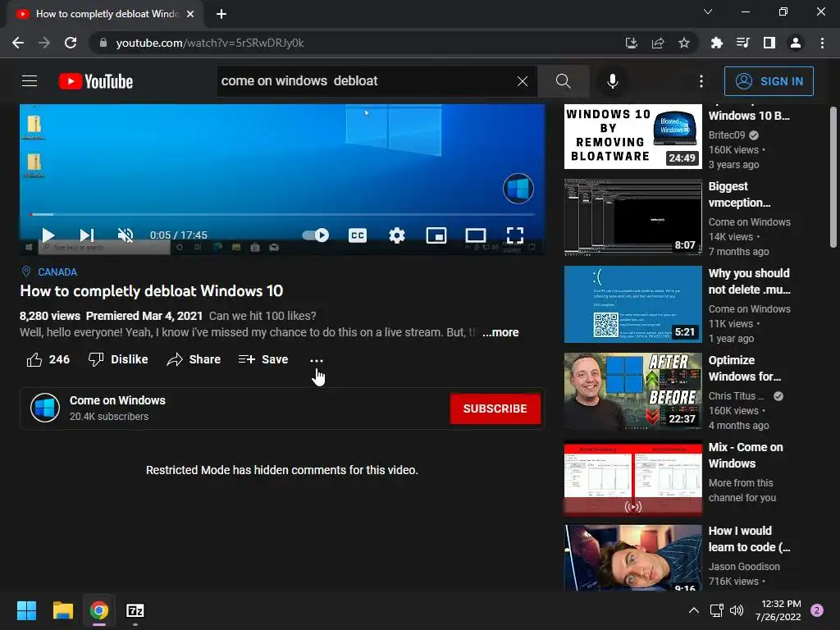Screen dimensions: 840x630
Task: Skip to next video
Action: click(x=87, y=235)
